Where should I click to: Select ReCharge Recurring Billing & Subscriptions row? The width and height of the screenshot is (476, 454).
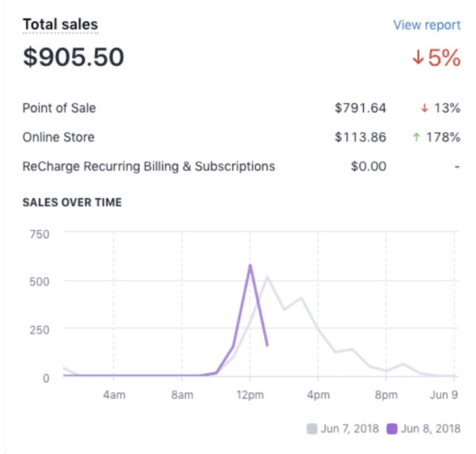[x=149, y=167]
